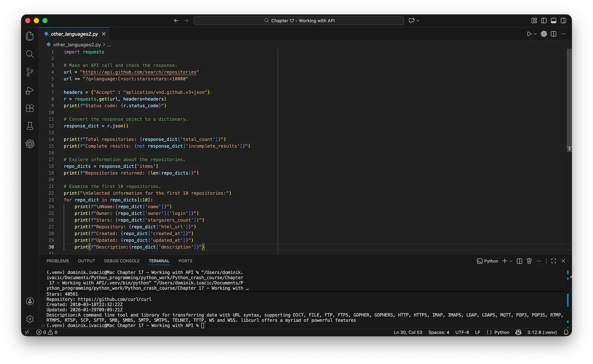Open the Extensions view
593x364 pixels.
30,108
